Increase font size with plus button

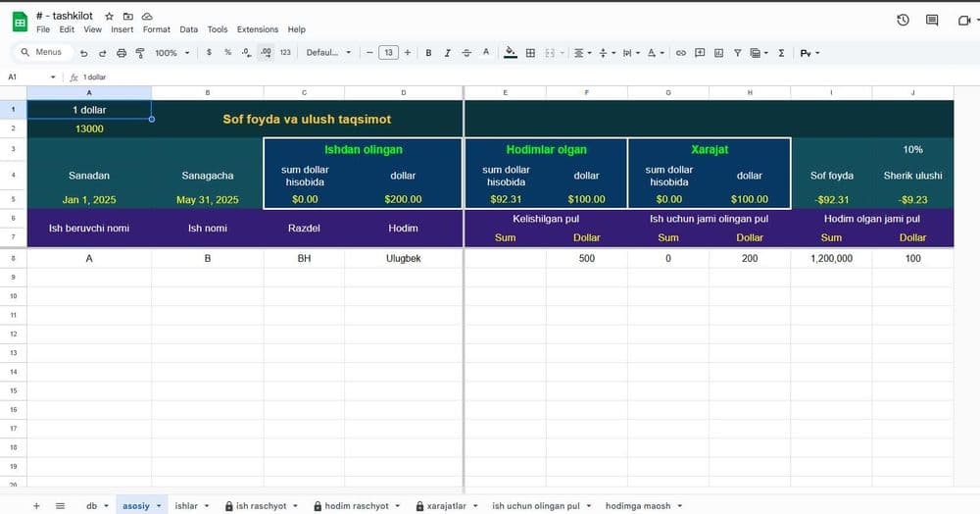tap(408, 53)
